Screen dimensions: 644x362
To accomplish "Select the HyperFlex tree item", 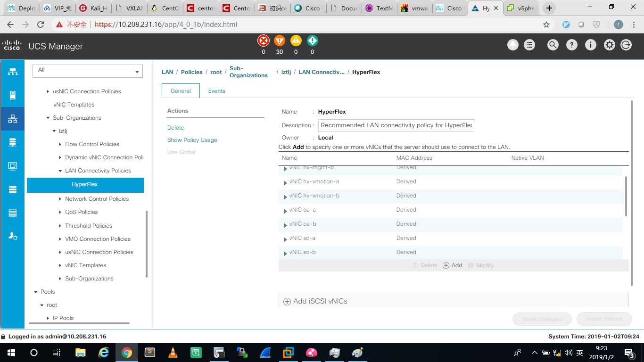I will coord(85,184).
